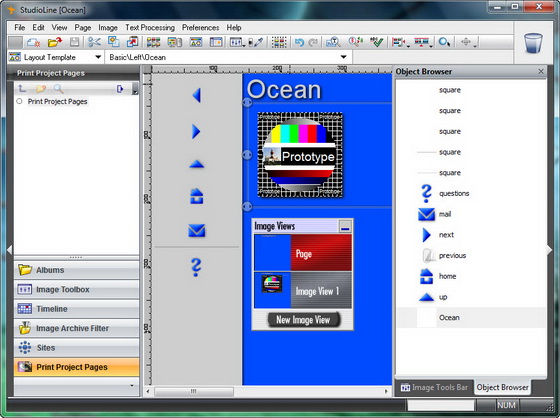
Task: Click the horizontal scrollbar thumb below canvas
Action: click(x=194, y=391)
